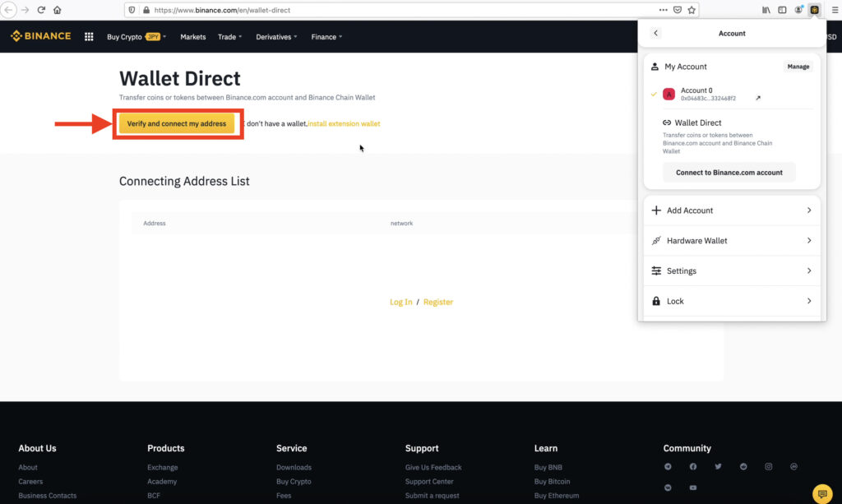This screenshot has height=504, width=842.
Task: Toggle the browser sidebar icon
Action: [783, 10]
